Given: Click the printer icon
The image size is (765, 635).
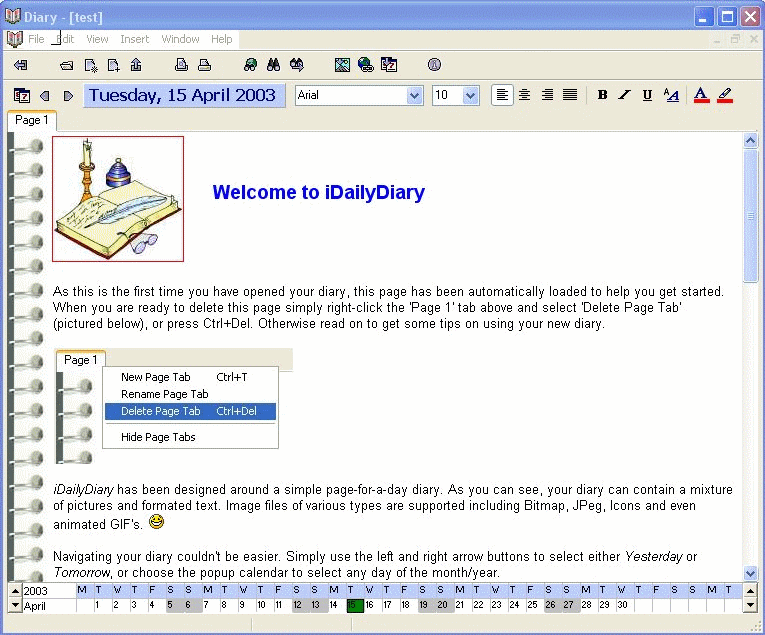Looking at the screenshot, I should (x=204, y=65).
